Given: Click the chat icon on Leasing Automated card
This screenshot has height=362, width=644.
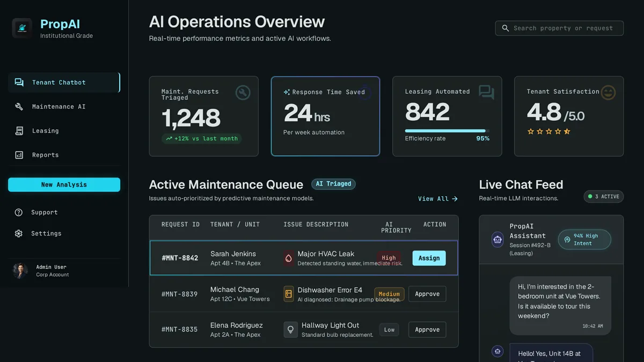Looking at the screenshot, I should pyautogui.click(x=487, y=92).
